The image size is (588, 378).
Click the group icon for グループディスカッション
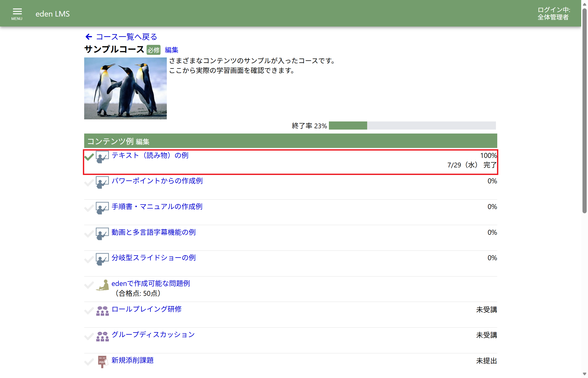102,336
